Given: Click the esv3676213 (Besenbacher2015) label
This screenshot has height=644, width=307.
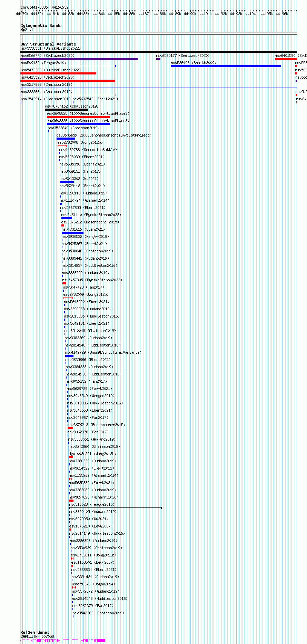Looking at the screenshot, I should click(96, 425).
